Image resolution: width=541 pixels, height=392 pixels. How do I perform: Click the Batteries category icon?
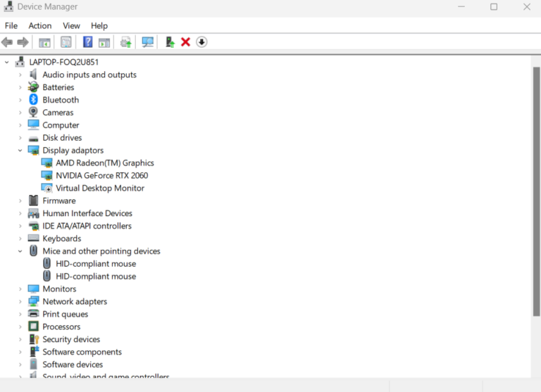tap(33, 87)
